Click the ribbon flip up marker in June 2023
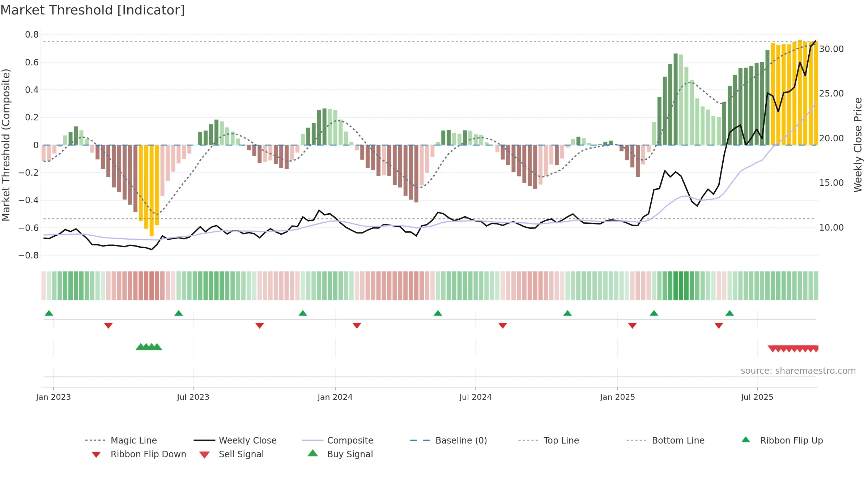 point(178,313)
